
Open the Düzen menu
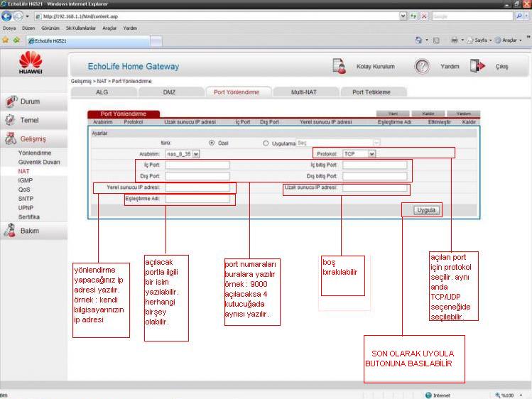[x=28, y=28]
